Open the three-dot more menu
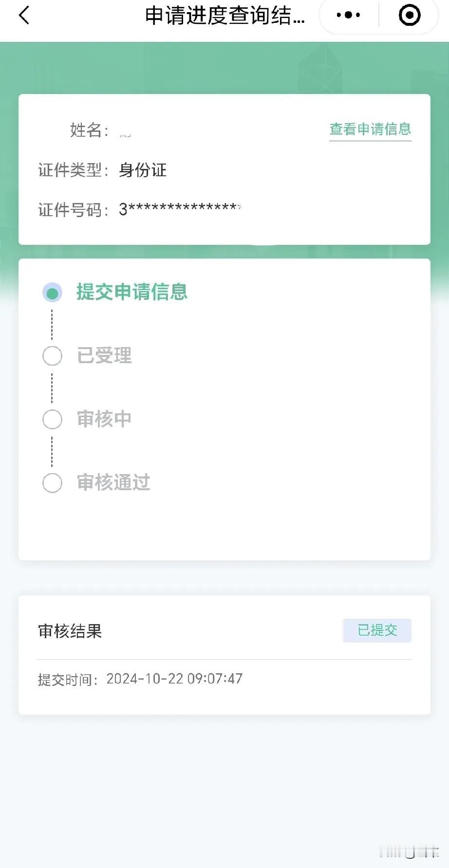Viewport: 449px width, 868px height. [348, 16]
